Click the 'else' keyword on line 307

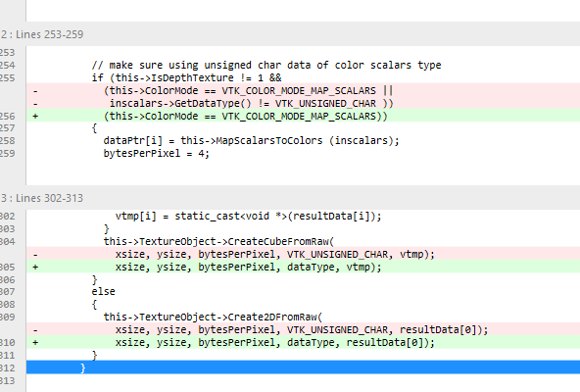click(103, 292)
